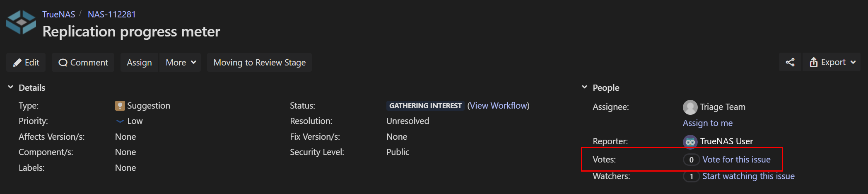
Task: Click the Triage Team avatar
Action: [x=690, y=107]
